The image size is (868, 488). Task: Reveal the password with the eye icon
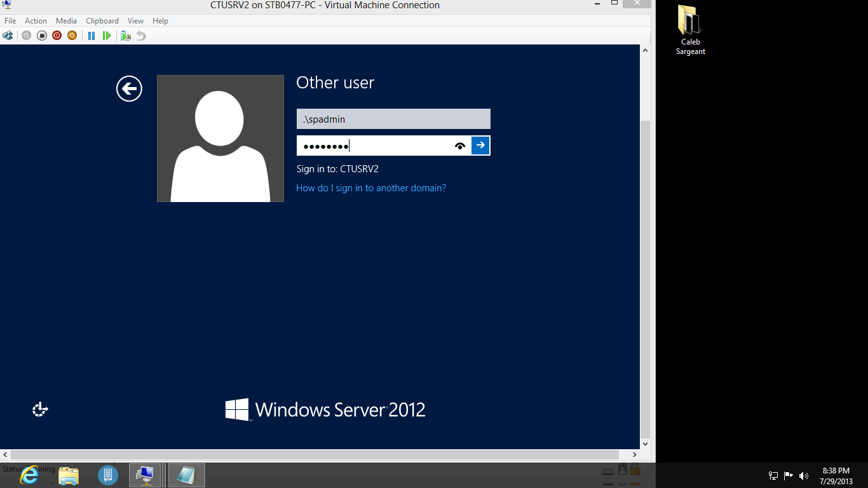460,146
